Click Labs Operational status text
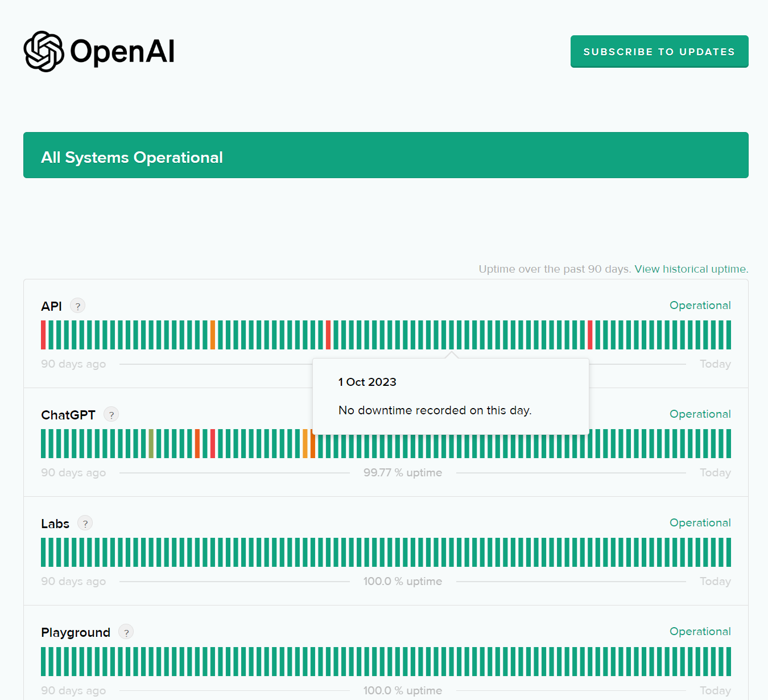768x700 pixels. (700, 522)
